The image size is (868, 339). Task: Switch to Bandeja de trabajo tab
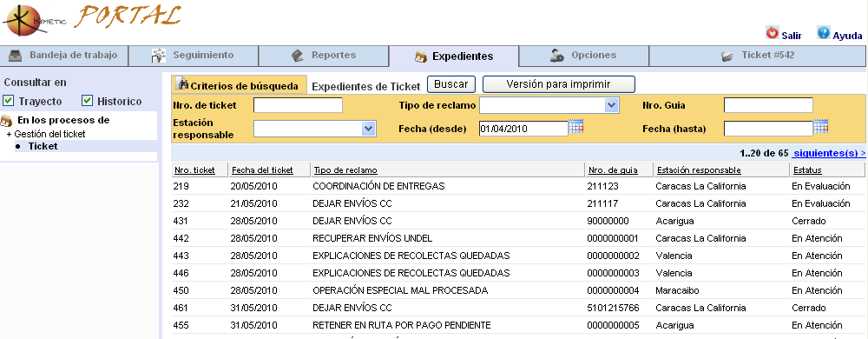click(64, 56)
